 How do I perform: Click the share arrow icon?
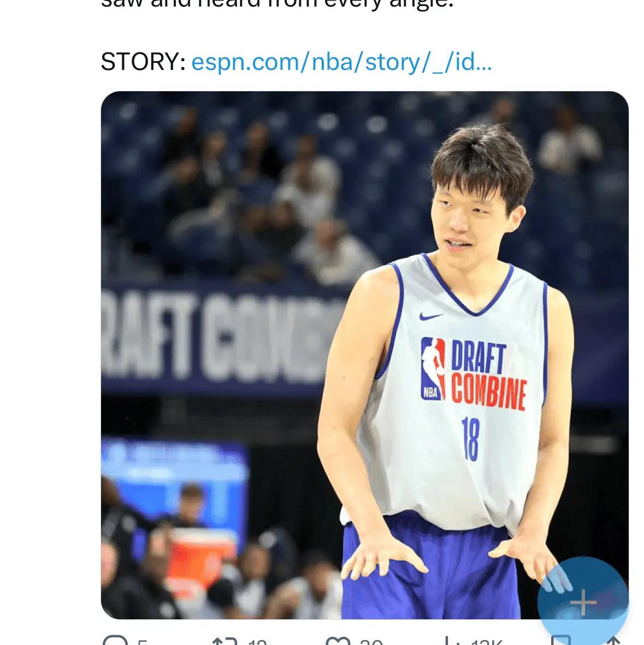613,642
